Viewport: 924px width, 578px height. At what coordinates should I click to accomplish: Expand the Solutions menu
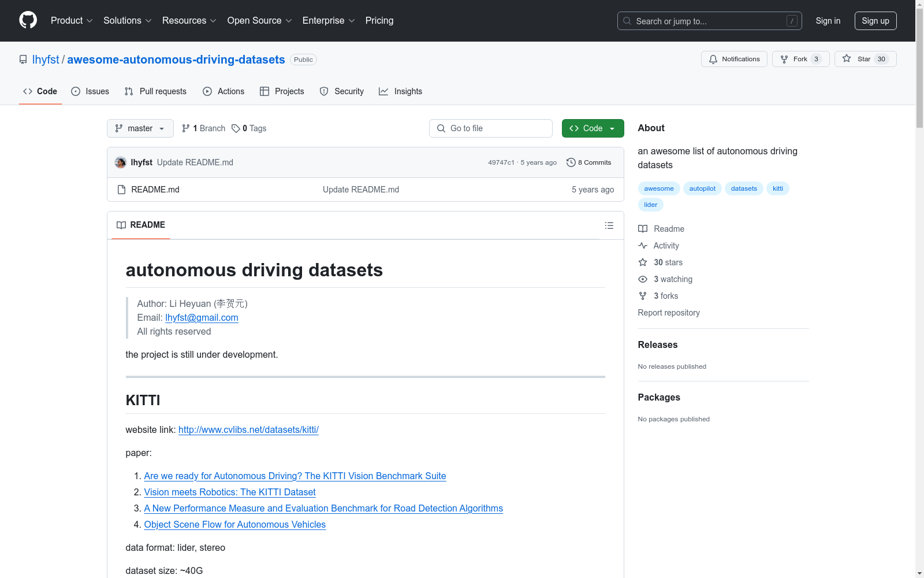tap(127, 21)
